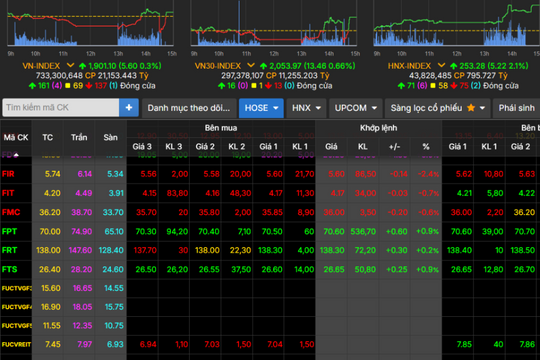The image size is (540, 360).
Task: Select the FTS stock symbol
Action: (9, 269)
